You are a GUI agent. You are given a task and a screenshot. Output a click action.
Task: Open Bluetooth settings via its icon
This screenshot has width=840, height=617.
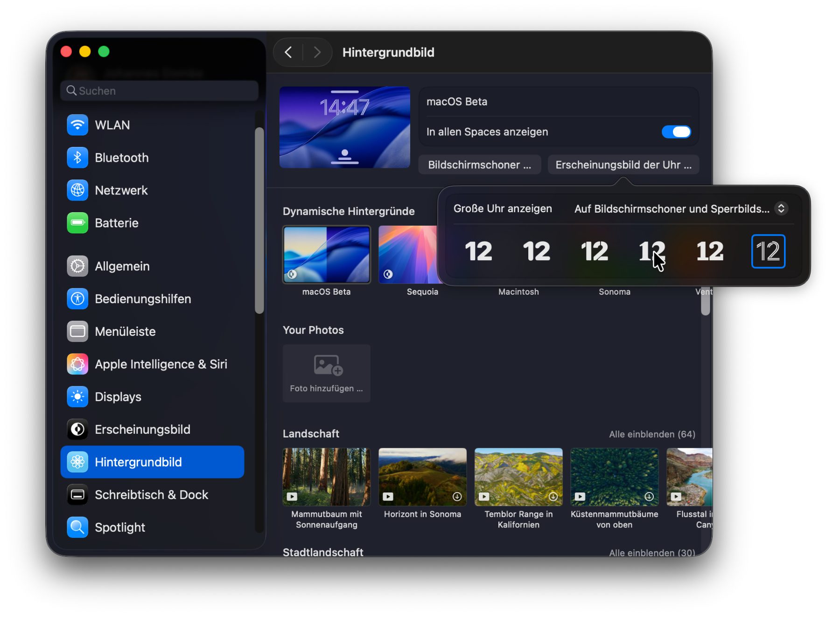pyautogui.click(x=77, y=158)
